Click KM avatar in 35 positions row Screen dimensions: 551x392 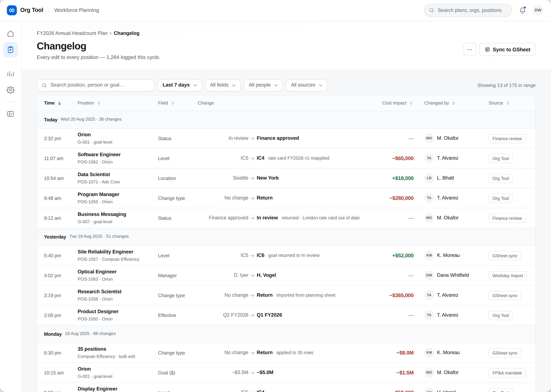[429, 353]
